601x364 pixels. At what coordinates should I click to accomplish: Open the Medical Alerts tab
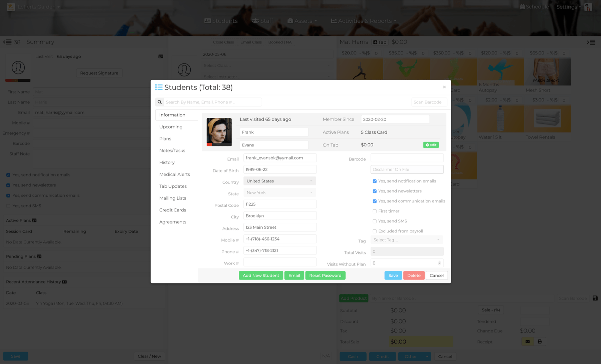click(x=175, y=174)
